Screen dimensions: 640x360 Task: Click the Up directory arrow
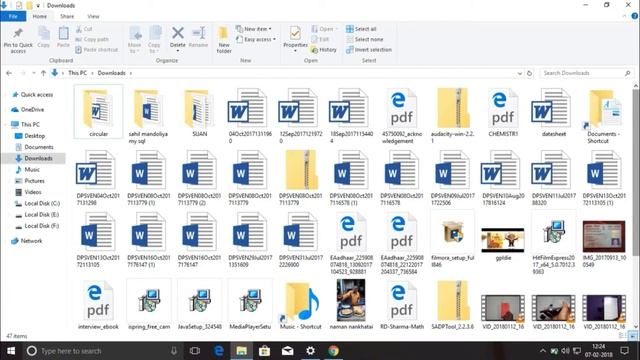(x=43, y=73)
